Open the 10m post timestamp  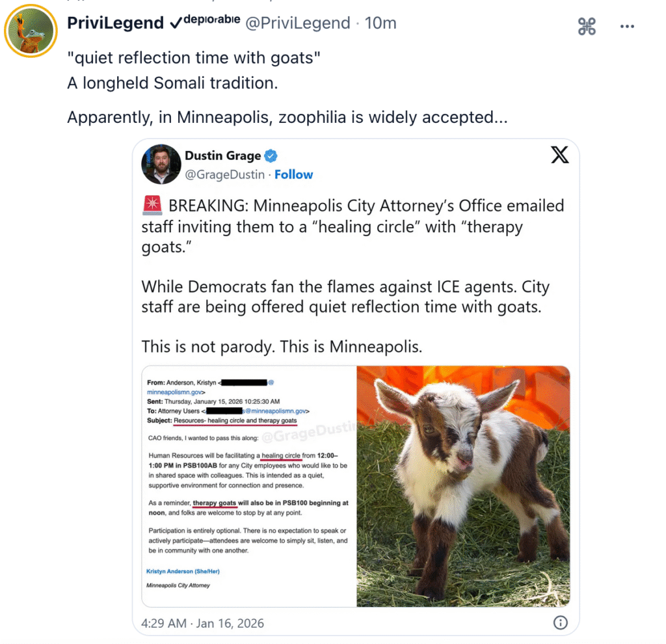(380, 23)
